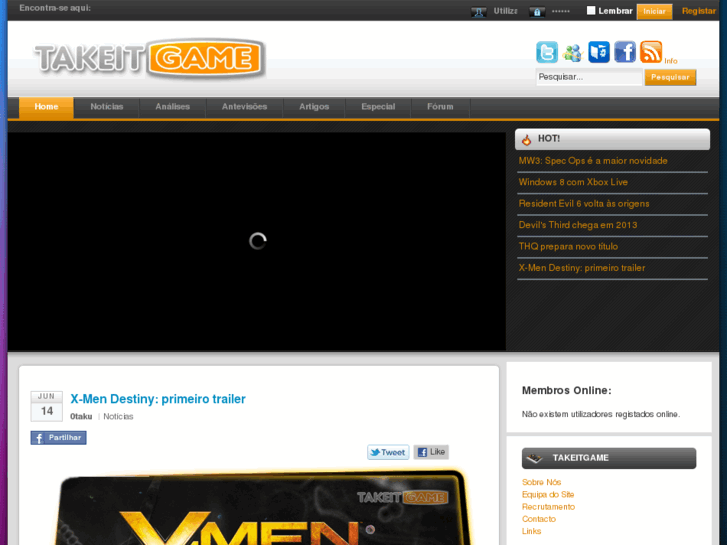
Task: Toggle the Lembrar remember-me checkbox
Action: [591, 11]
